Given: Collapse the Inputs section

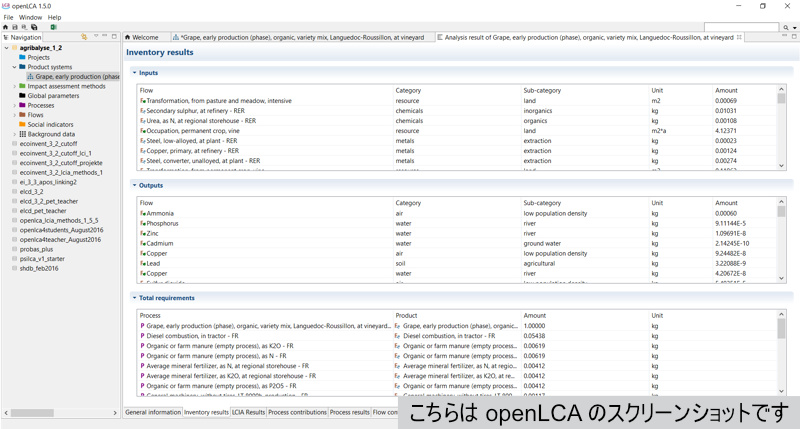Looking at the screenshot, I should click(135, 73).
